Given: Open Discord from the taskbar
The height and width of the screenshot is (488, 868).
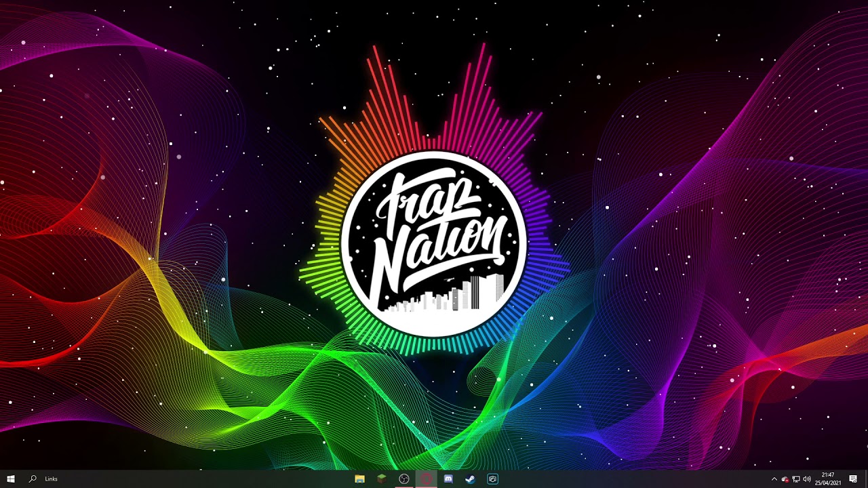Looking at the screenshot, I should coord(448,479).
